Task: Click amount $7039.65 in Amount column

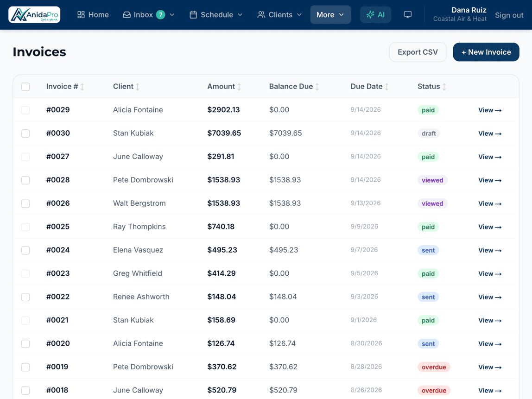Action: pos(224,133)
